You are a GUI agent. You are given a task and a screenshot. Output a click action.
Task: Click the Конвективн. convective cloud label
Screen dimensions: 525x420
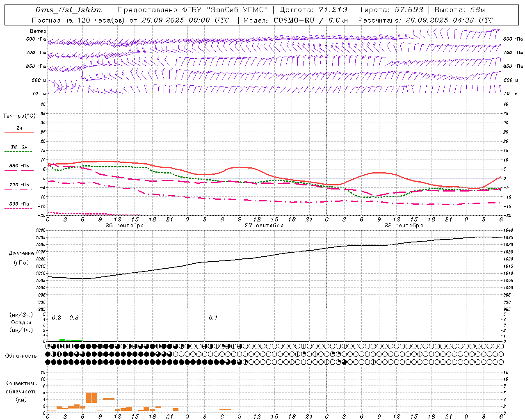tap(21, 383)
